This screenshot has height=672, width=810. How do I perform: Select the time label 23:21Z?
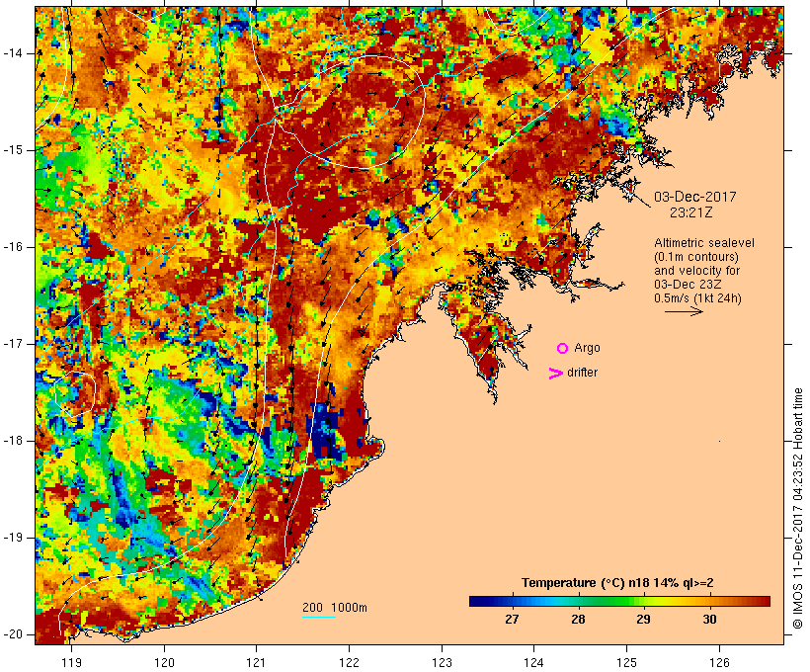coord(690,212)
